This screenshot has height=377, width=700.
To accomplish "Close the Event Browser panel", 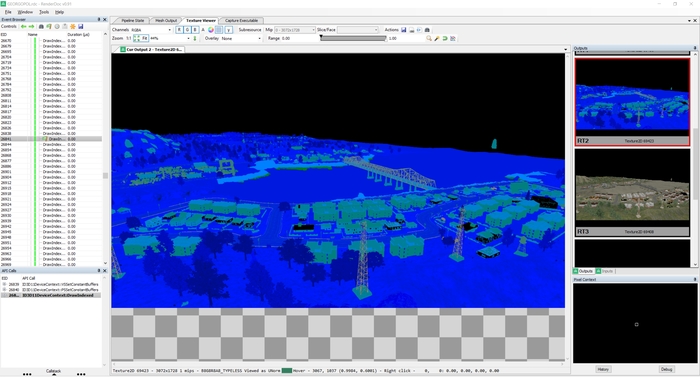I will 105,20.
